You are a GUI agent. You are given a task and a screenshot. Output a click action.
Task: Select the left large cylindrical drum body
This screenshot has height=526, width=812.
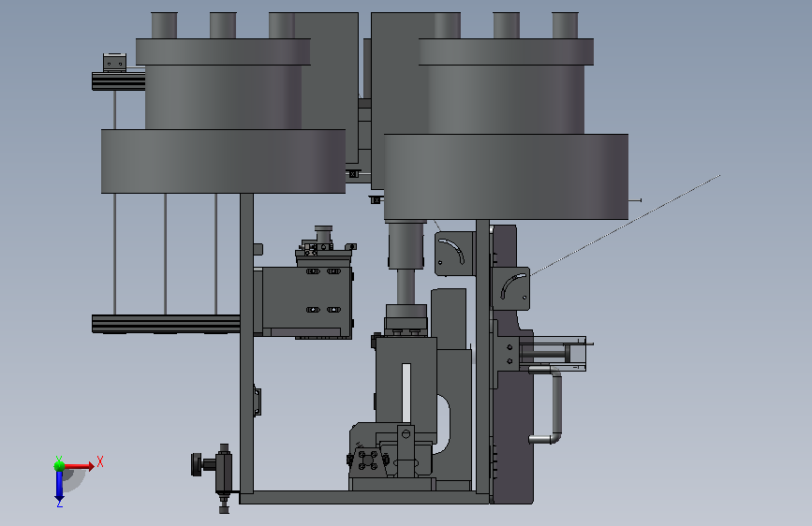pyautogui.click(x=223, y=162)
